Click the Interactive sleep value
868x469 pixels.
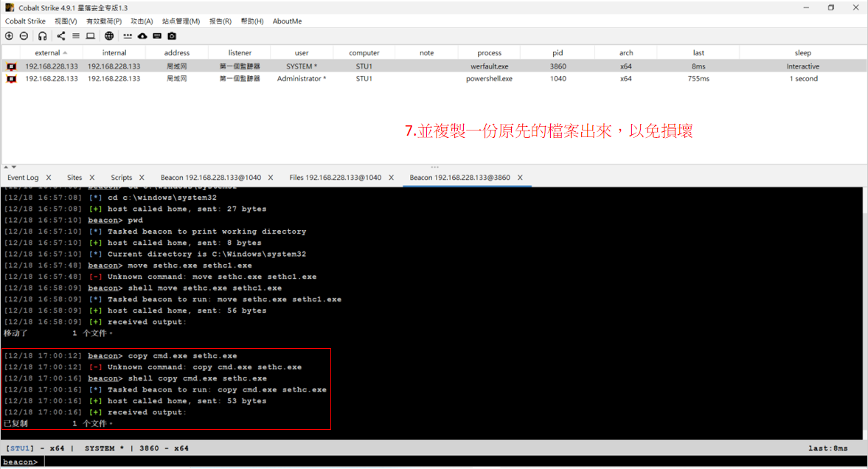coord(802,66)
